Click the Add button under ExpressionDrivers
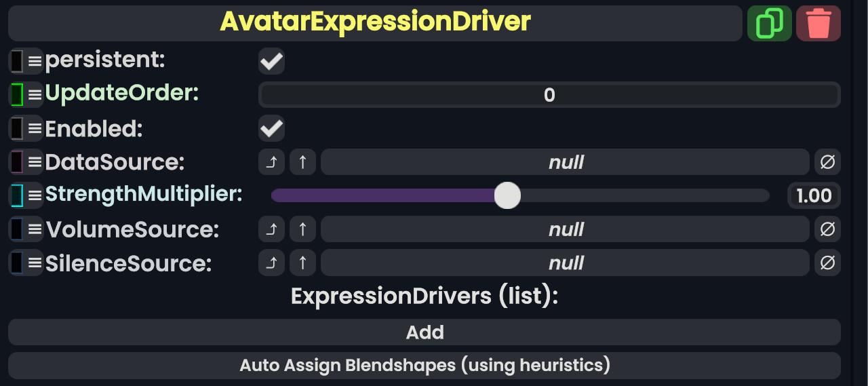Screen dimensions: 868x386 (x=425, y=332)
